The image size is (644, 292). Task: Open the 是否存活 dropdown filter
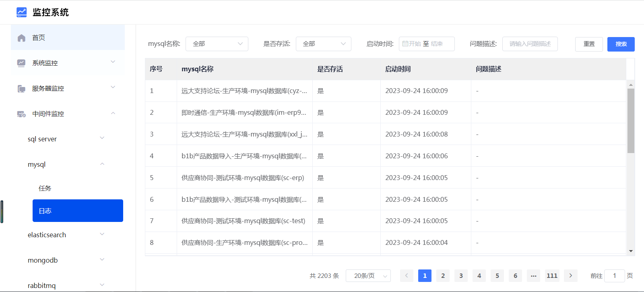pyautogui.click(x=323, y=44)
